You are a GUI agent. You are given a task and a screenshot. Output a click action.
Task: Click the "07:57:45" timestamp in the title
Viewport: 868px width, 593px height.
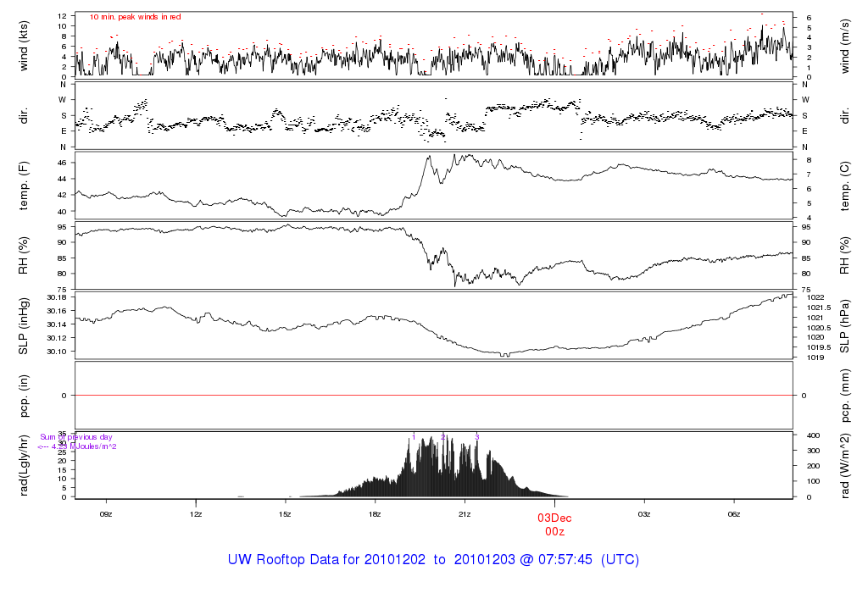[565, 559]
